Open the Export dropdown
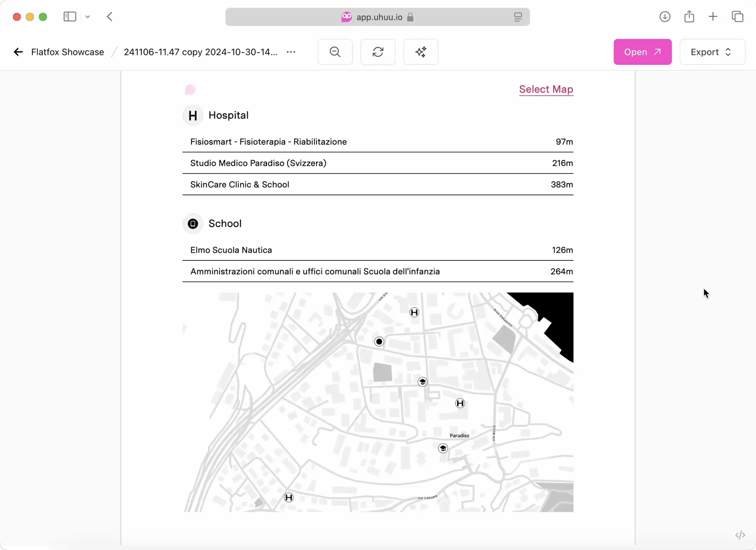The width and height of the screenshot is (756, 550). click(712, 52)
